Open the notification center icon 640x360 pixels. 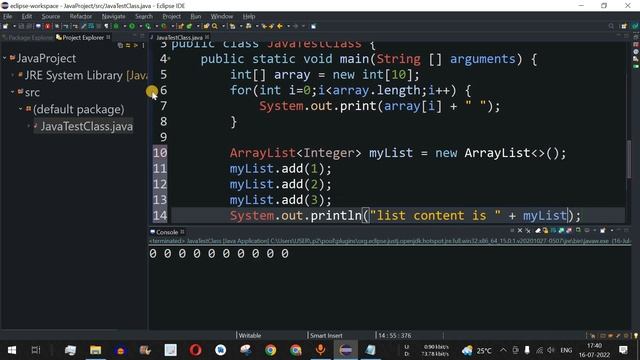point(623,350)
